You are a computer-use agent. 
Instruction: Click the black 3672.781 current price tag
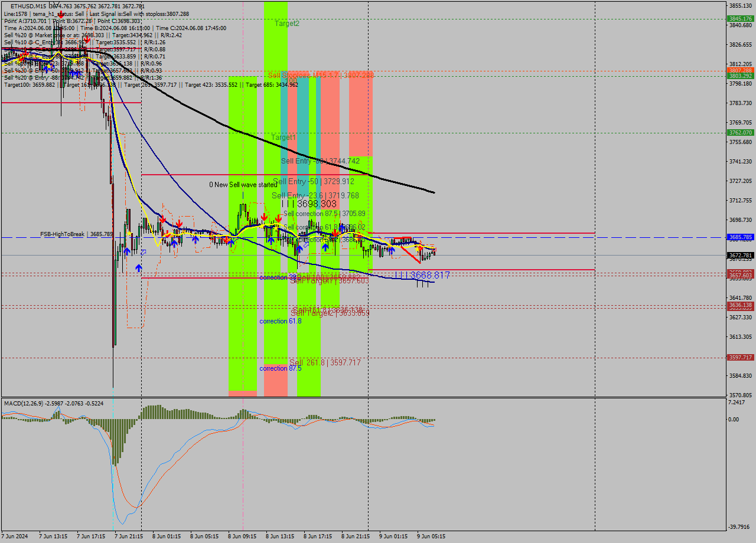(740, 256)
